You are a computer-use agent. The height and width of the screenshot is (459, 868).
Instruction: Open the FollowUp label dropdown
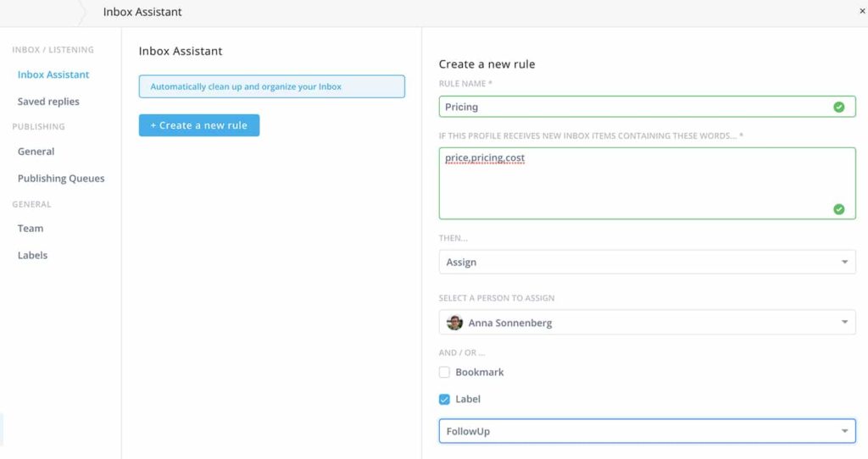tap(647, 432)
